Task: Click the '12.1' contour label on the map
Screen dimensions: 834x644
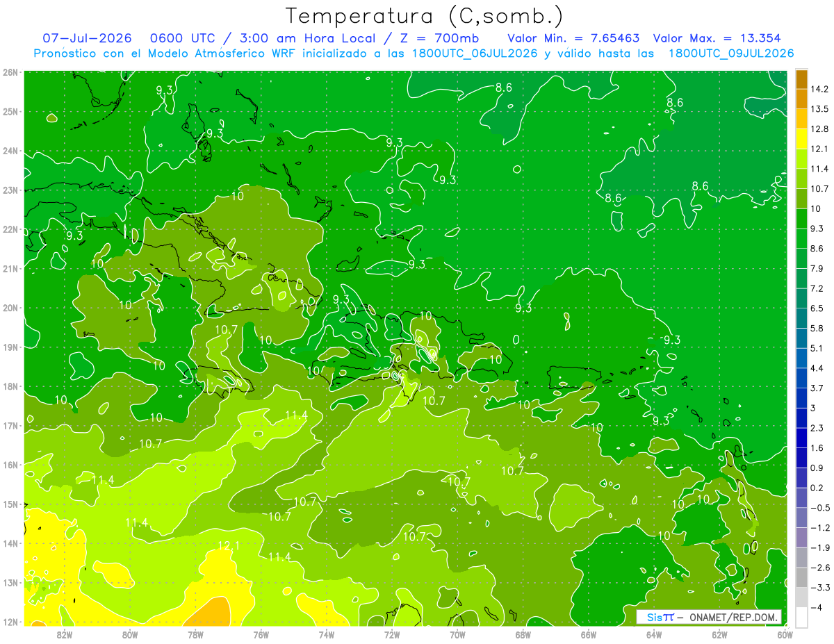Action: (x=229, y=546)
